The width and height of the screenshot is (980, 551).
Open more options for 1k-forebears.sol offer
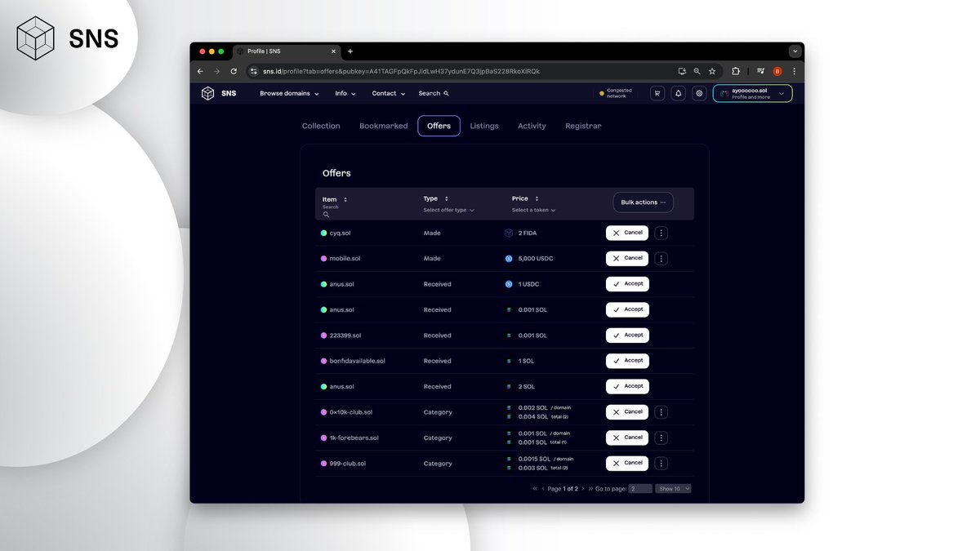(x=661, y=438)
